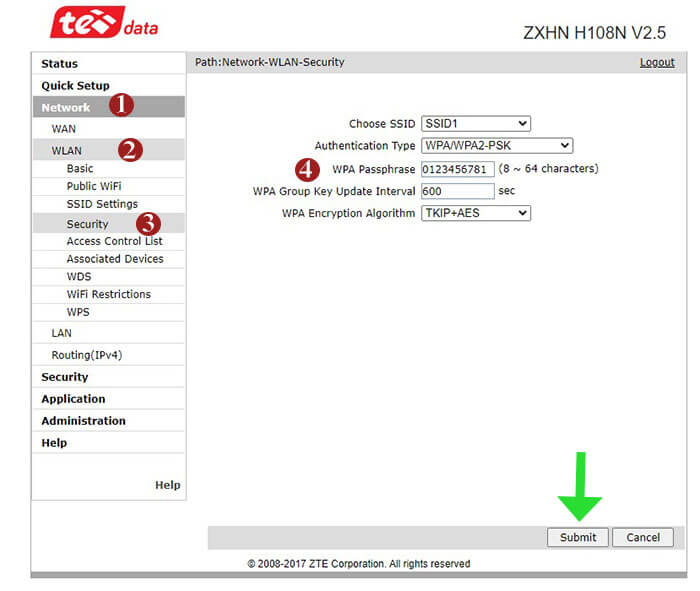Open Access Control List page

click(x=114, y=241)
